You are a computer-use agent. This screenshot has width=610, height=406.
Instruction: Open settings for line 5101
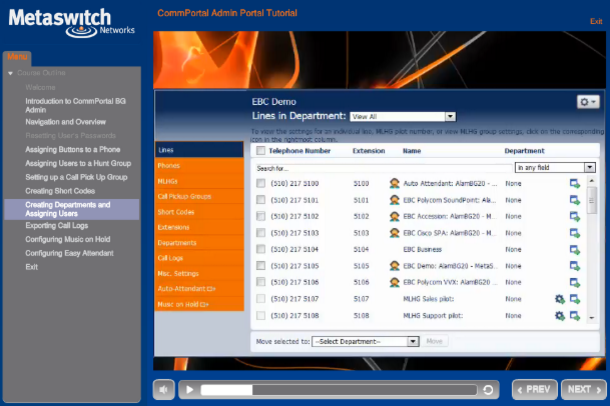coord(575,200)
